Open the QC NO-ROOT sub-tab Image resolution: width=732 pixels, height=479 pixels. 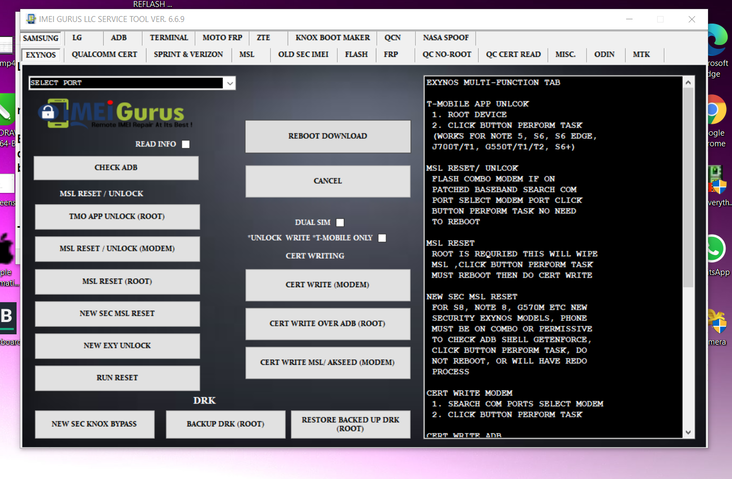coord(447,55)
